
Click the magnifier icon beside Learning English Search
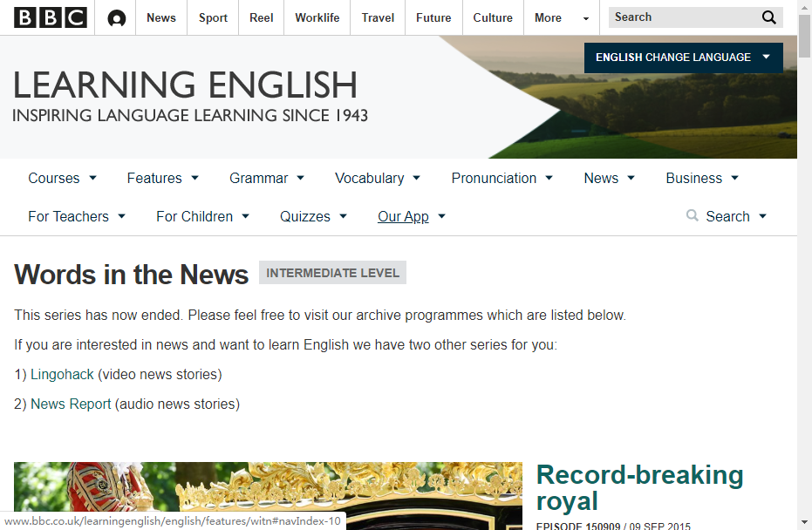click(x=692, y=215)
